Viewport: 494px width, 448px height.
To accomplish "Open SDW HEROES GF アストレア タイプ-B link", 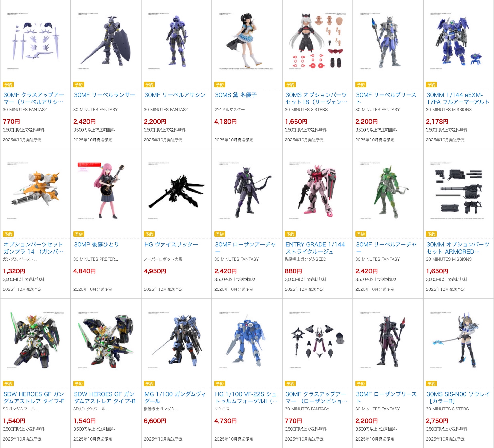I will tap(104, 398).
